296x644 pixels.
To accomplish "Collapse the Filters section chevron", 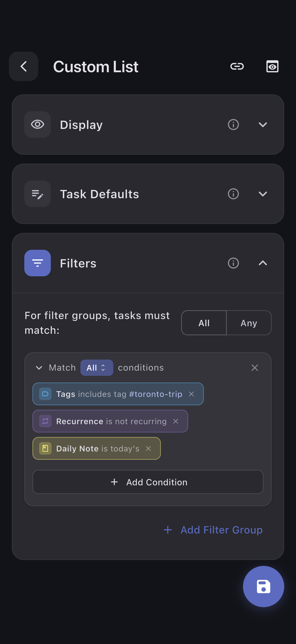I will pos(263,263).
